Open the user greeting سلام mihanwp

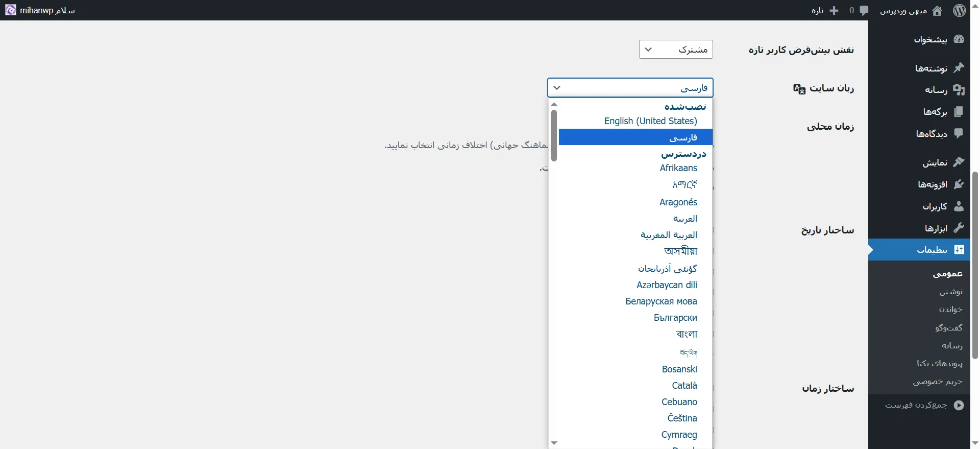47,11
